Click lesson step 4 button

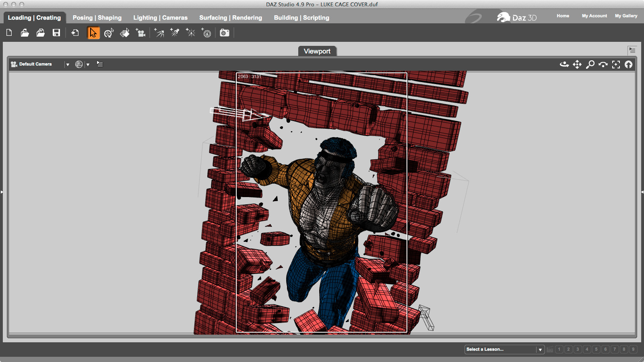click(587, 349)
